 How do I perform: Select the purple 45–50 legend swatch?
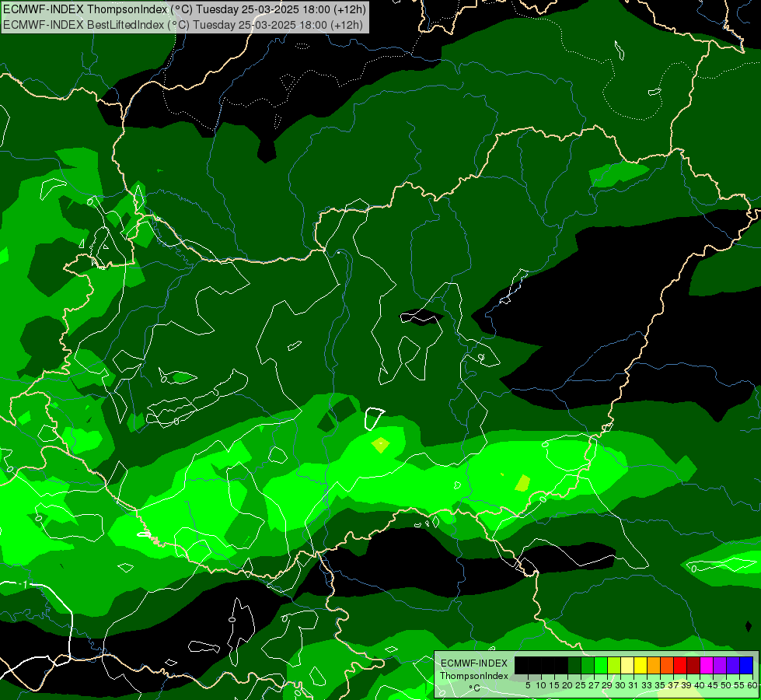[x=720, y=665]
